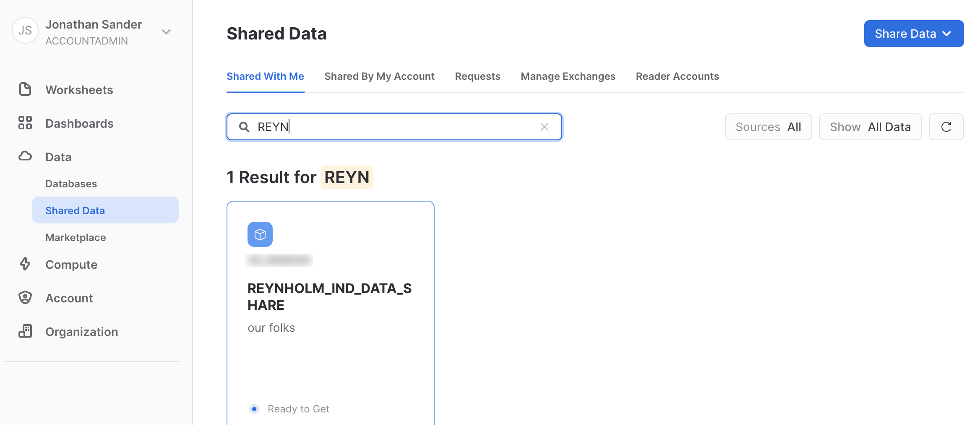Screen dimensions: 980x425
Task: Refresh the shared data list
Action: [946, 127]
